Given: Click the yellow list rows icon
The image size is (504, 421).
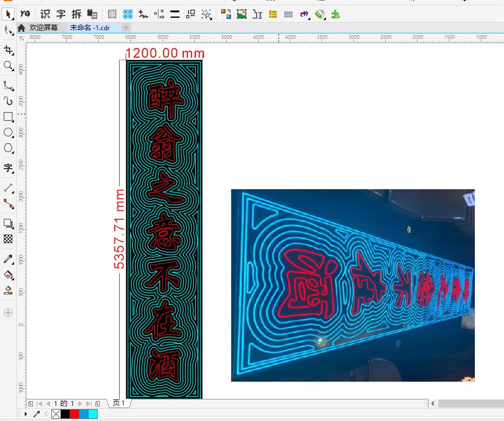Looking at the screenshot, I should [x=273, y=14].
